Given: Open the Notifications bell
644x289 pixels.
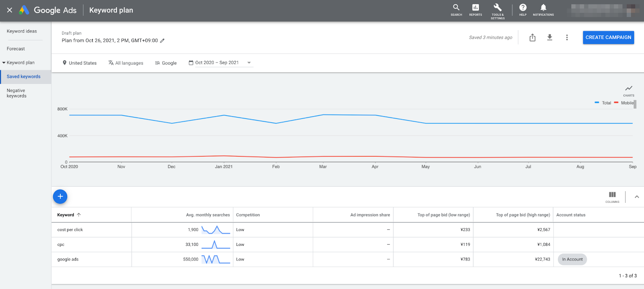Looking at the screenshot, I should [543, 10].
